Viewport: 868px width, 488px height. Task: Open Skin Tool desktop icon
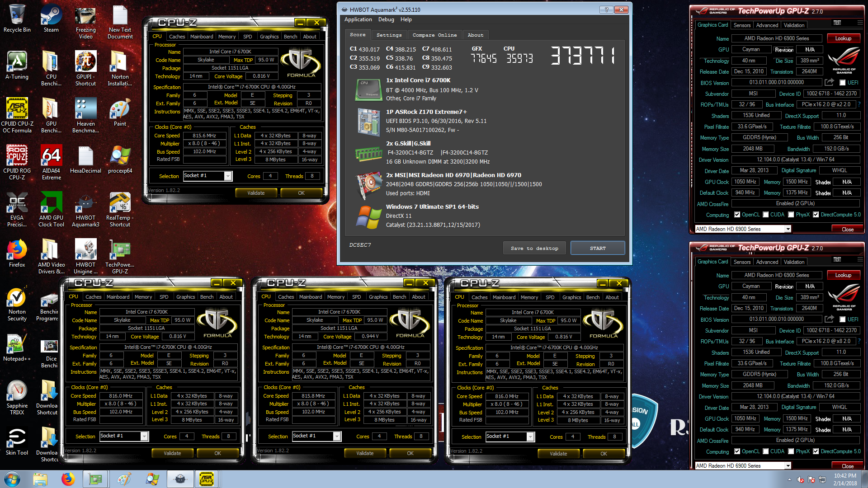pyautogui.click(x=17, y=441)
